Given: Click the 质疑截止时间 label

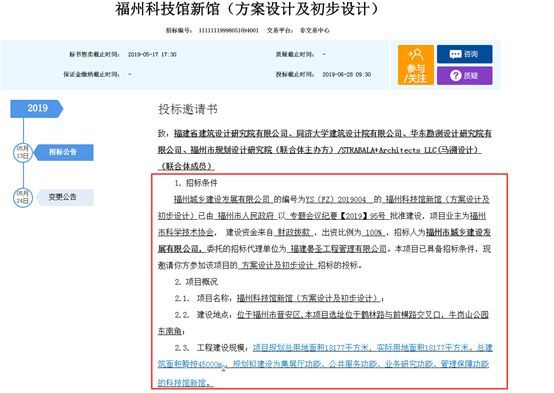Looking at the screenshot, I should click(295, 54).
